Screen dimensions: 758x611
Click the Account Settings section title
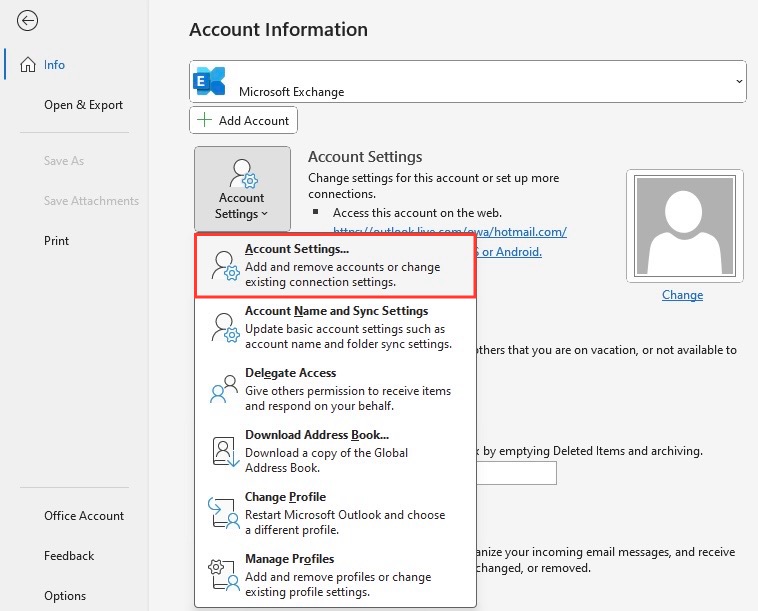365,157
